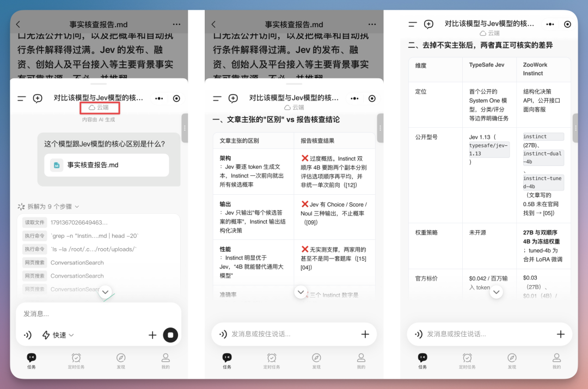
Task: Tap the record target icon in the middle panel header
Action: tap(372, 98)
